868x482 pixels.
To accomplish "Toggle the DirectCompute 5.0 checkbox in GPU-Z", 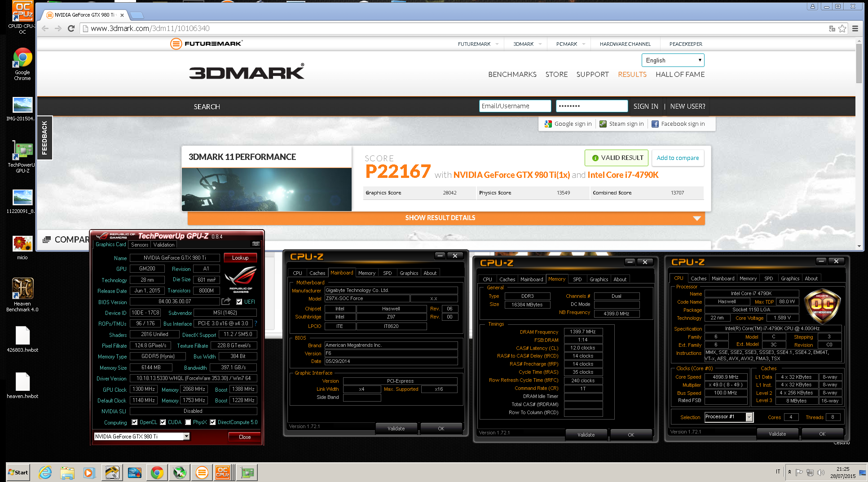I will pos(213,422).
